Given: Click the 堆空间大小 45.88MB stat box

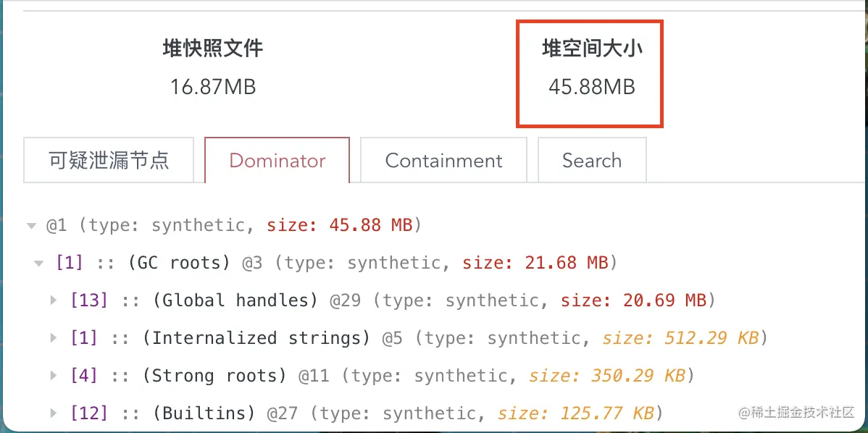Looking at the screenshot, I should 589,73.
